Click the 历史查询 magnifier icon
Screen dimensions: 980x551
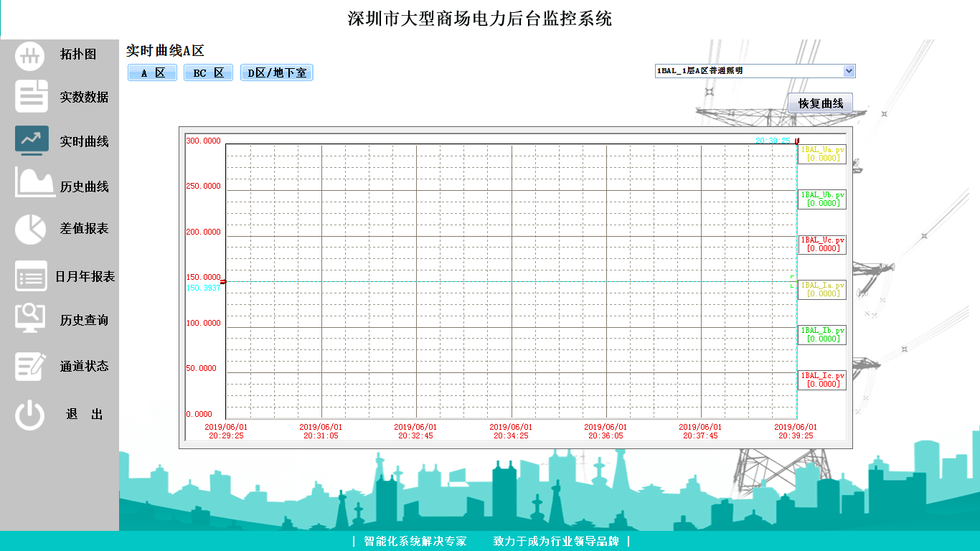(x=31, y=319)
